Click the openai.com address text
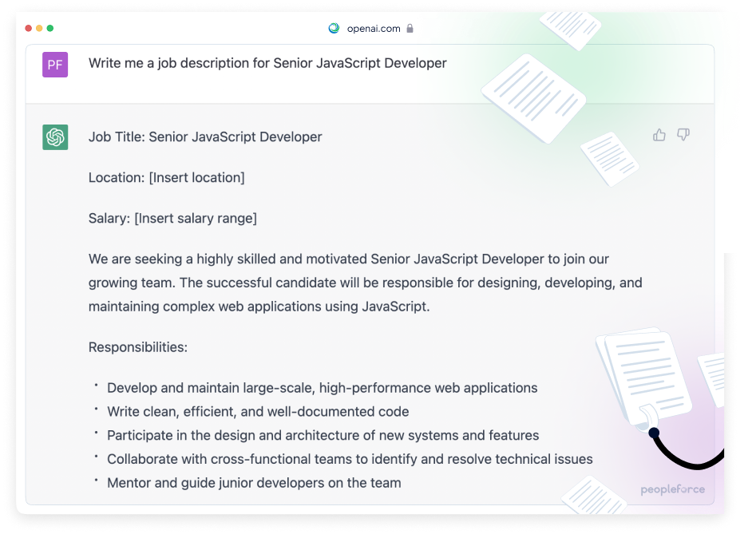Image resolution: width=756 pixels, height=534 pixels. pos(374,29)
